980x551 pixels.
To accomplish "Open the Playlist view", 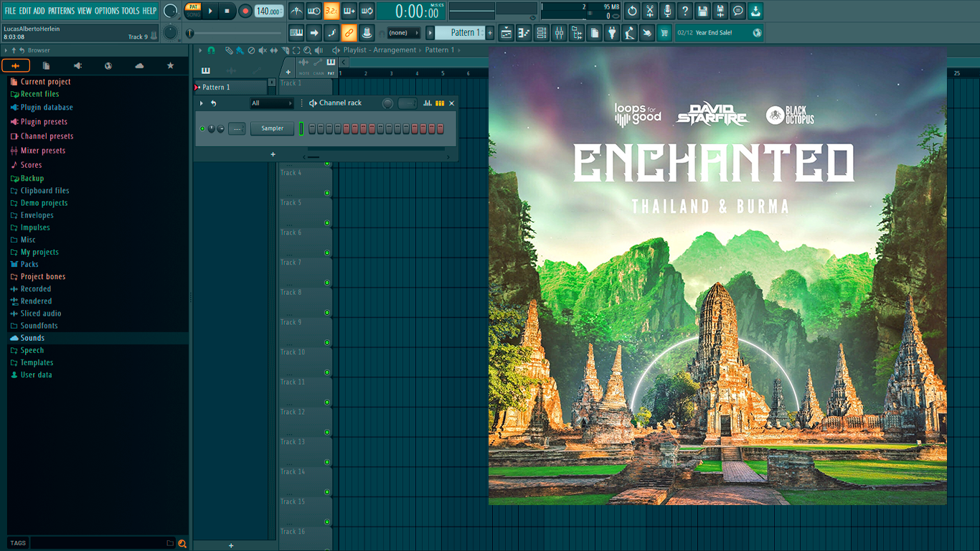I will [x=507, y=32].
